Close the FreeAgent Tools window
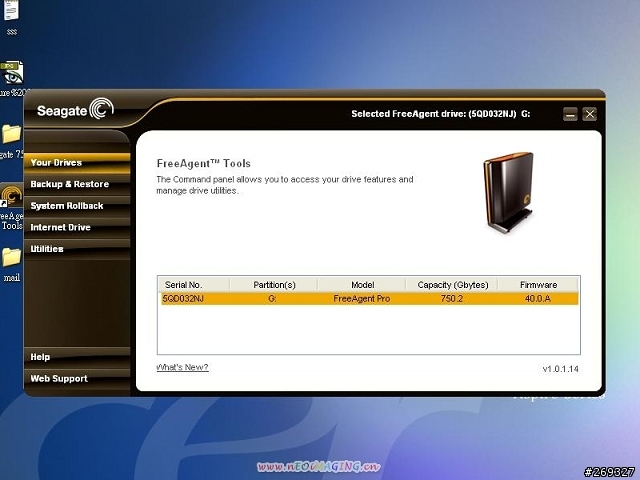The width and height of the screenshot is (640, 480). click(x=589, y=114)
